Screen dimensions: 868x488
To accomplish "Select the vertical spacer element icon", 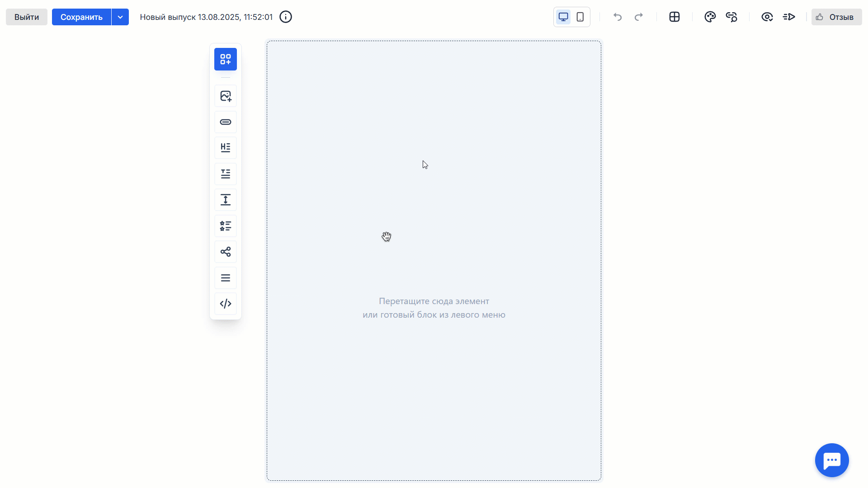I will click(x=225, y=200).
